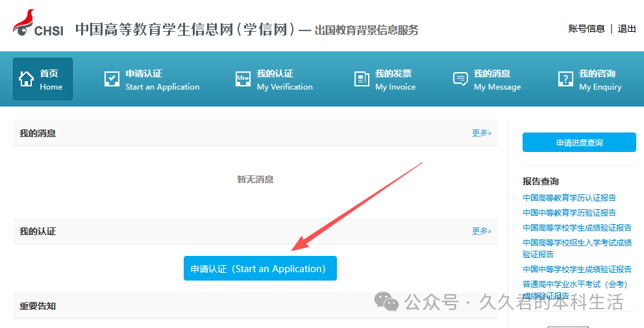644x328 pixels.
Task: Open 中国中等学校学生成绩验证报告 link
Action: pos(577,270)
